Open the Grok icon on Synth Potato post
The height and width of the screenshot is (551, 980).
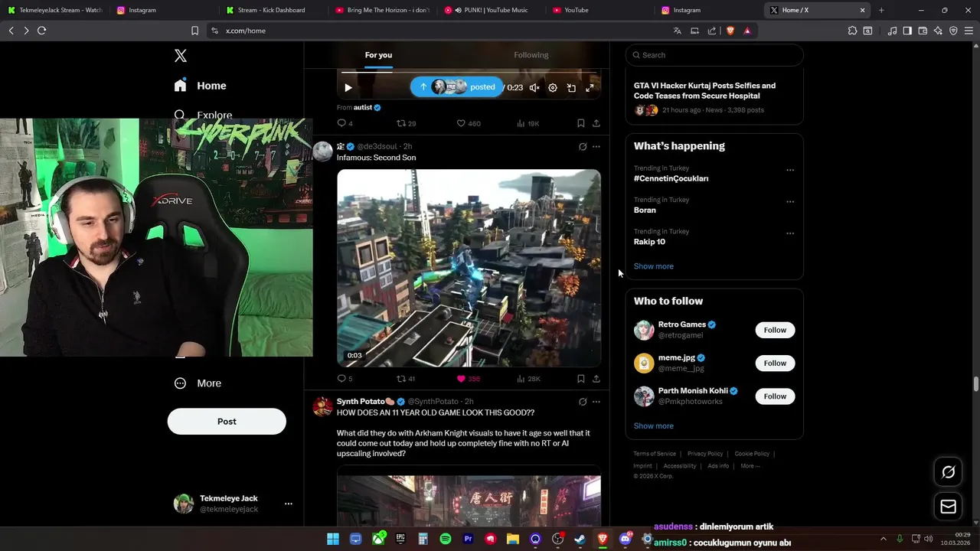583,402
